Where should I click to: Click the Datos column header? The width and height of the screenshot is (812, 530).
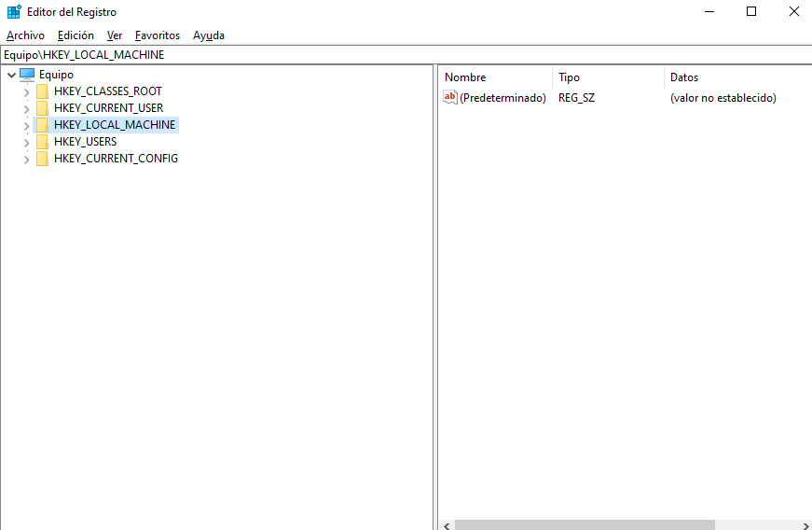(x=738, y=77)
